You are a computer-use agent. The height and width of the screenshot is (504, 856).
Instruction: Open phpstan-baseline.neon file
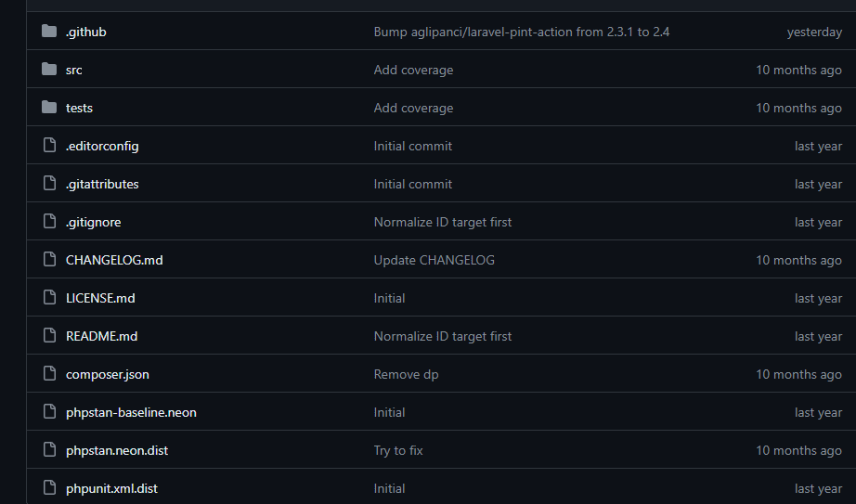pyautogui.click(x=131, y=412)
